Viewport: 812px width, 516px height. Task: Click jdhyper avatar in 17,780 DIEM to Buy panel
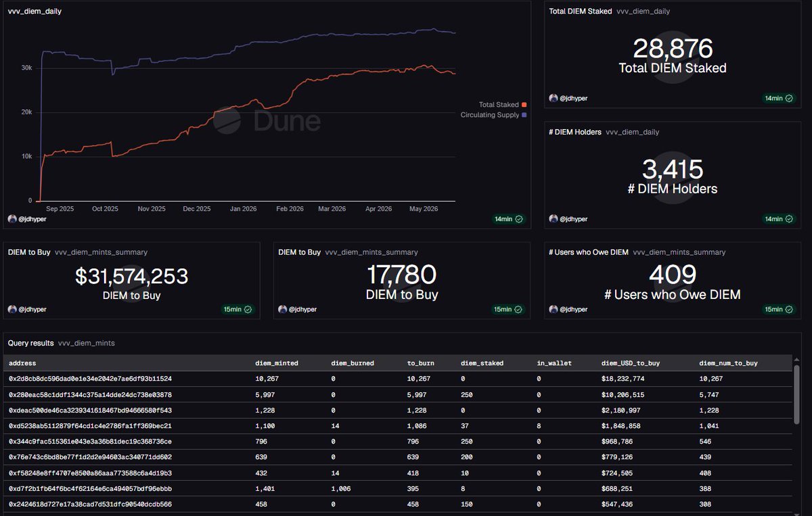click(x=282, y=309)
